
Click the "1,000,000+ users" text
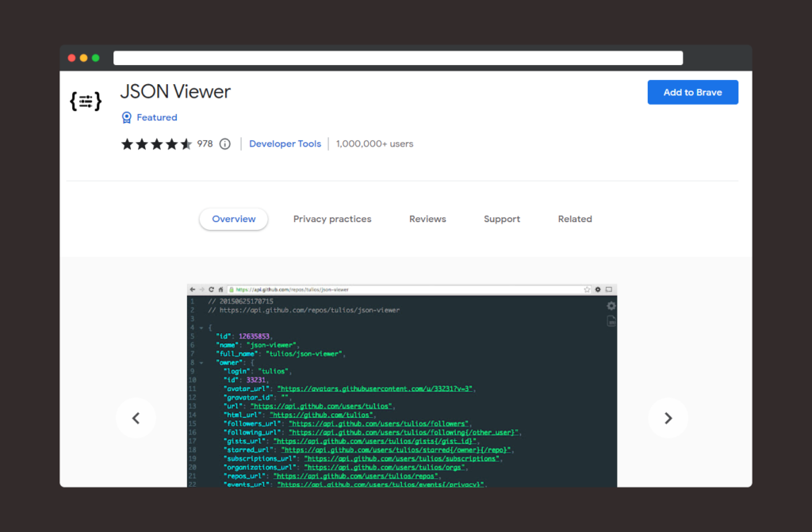[374, 144]
